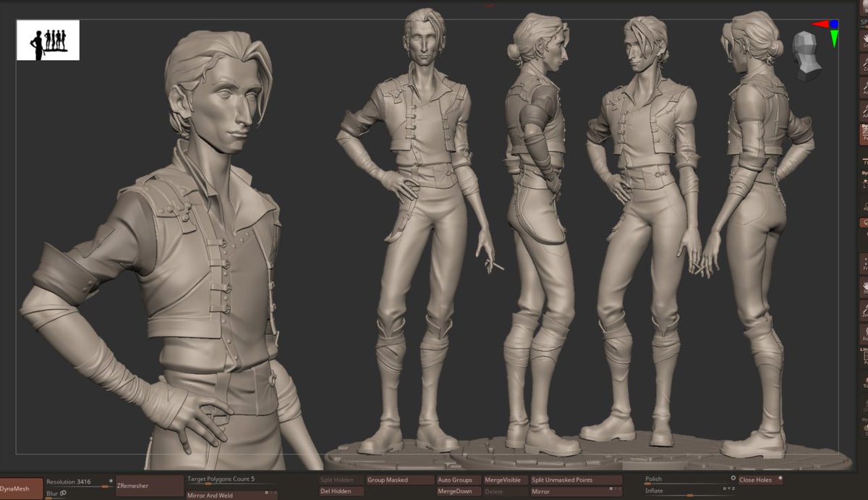Click Split Hidden
868x500 pixels.
pos(340,480)
